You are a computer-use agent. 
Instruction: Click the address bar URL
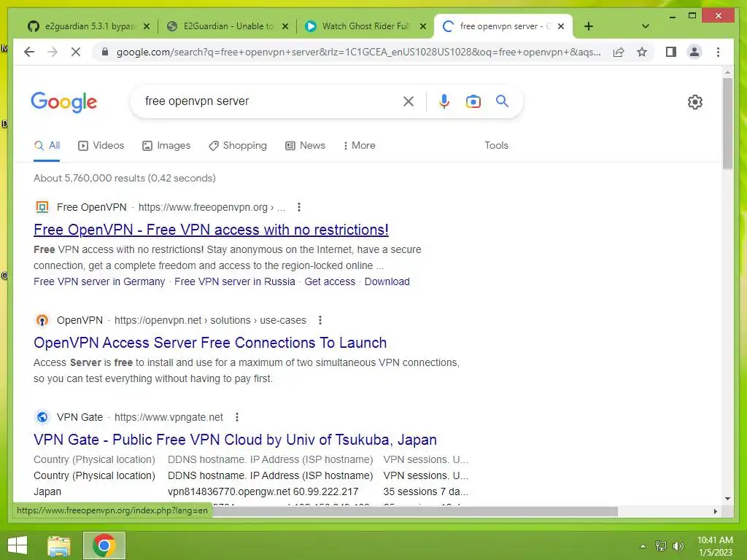point(358,52)
